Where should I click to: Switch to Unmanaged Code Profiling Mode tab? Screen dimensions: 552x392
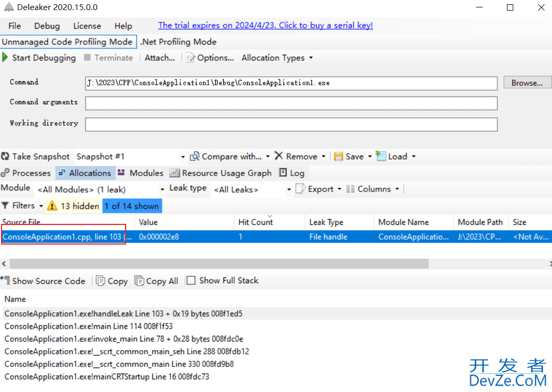(x=67, y=41)
